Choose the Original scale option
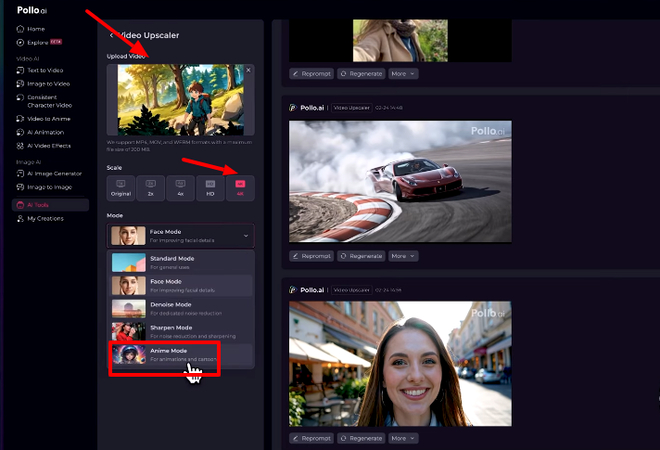 click(x=121, y=187)
